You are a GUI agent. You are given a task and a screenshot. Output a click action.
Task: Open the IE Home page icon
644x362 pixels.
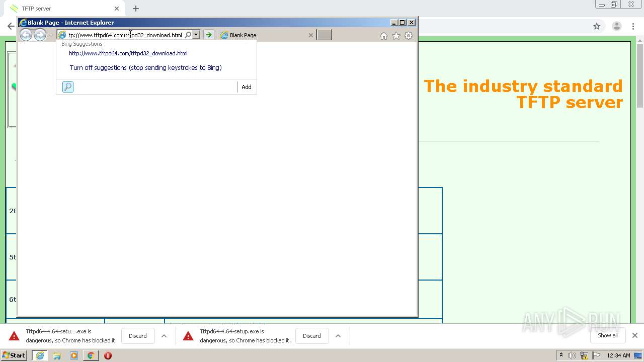[384, 36]
